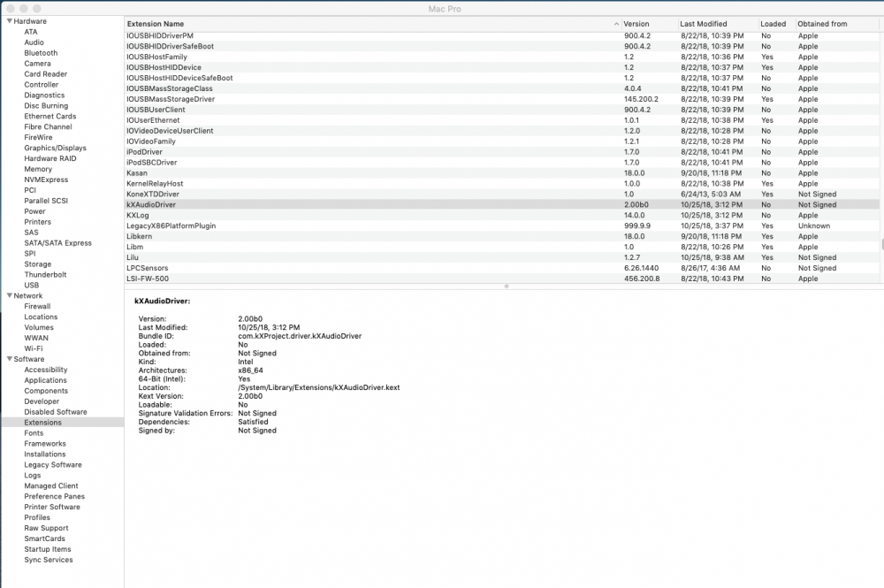
Task: Open Logs under Software
Action: coord(32,475)
